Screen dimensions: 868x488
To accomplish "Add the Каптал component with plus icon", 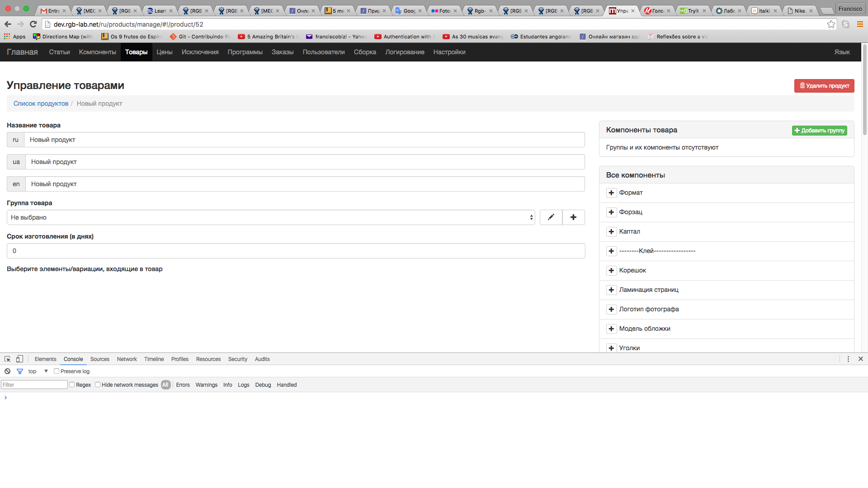I will [611, 232].
